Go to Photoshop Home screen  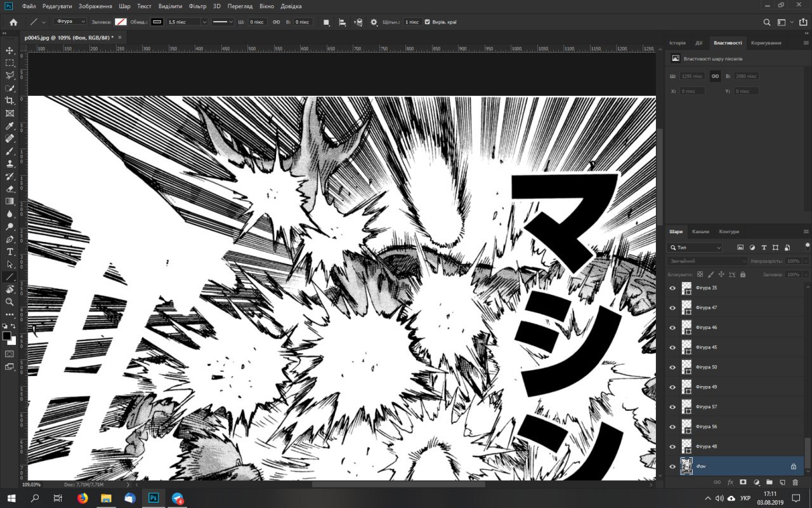pyautogui.click(x=13, y=22)
